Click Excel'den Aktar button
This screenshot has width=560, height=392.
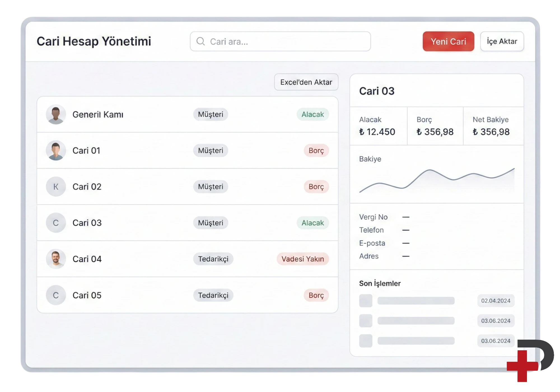pyautogui.click(x=306, y=82)
